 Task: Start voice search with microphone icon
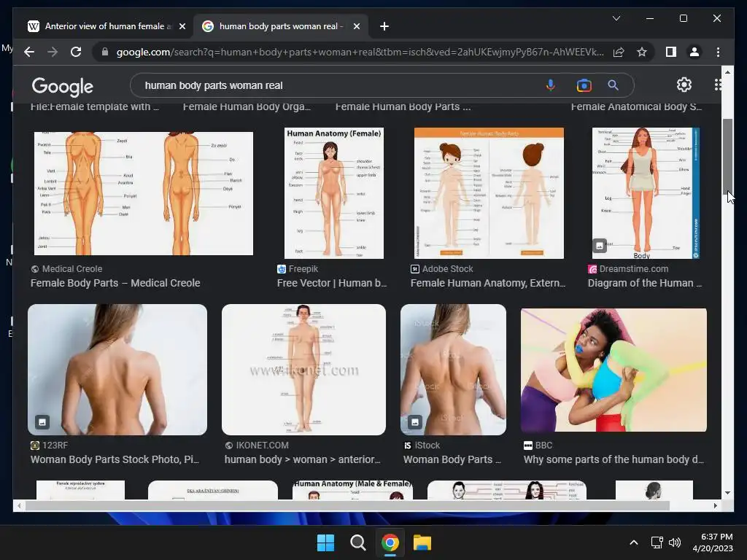click(550, 85)
